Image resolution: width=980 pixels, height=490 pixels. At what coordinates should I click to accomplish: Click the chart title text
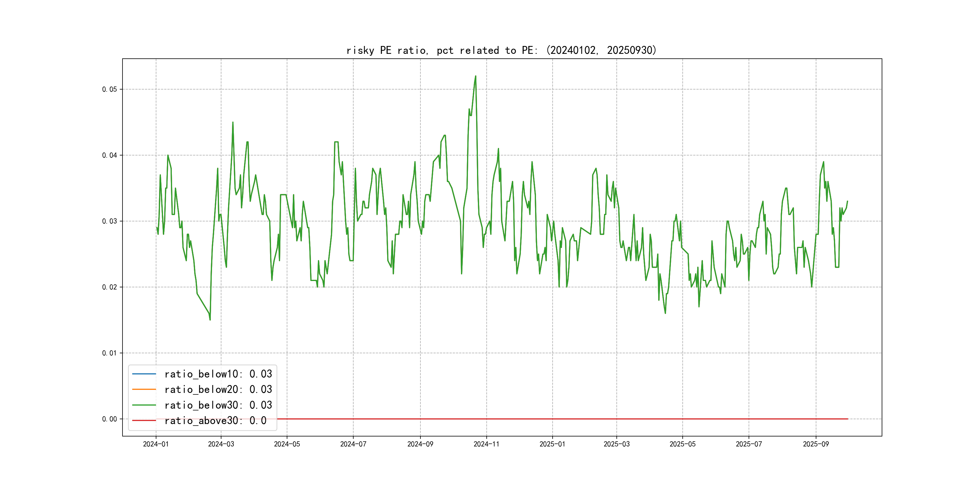click(x=501, y=50)
